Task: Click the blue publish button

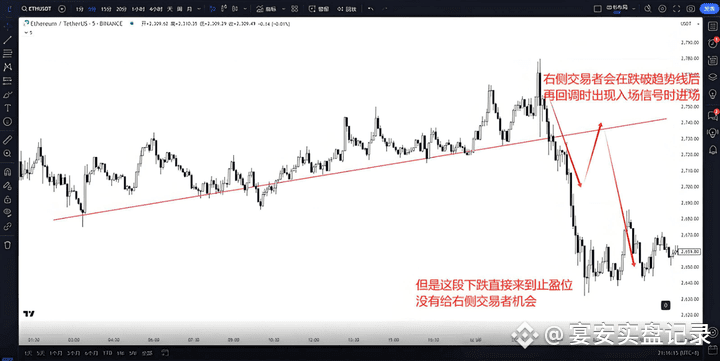Action: click(709, 8)
